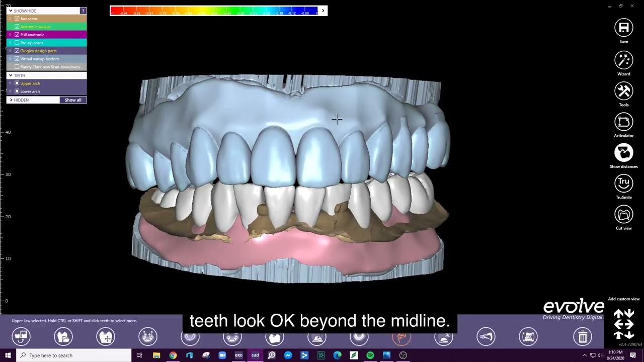Open File Explorer from the taskbar
This screenshot has height=362, width=644.
(x=156, y=355)
